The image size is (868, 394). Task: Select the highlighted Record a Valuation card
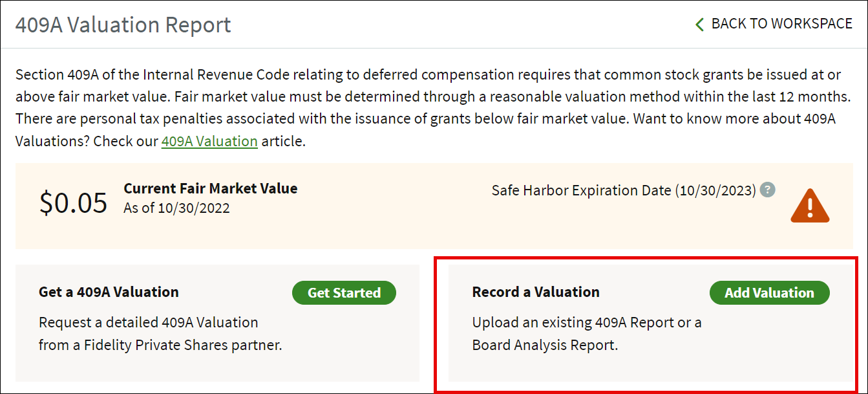[651, 323]
